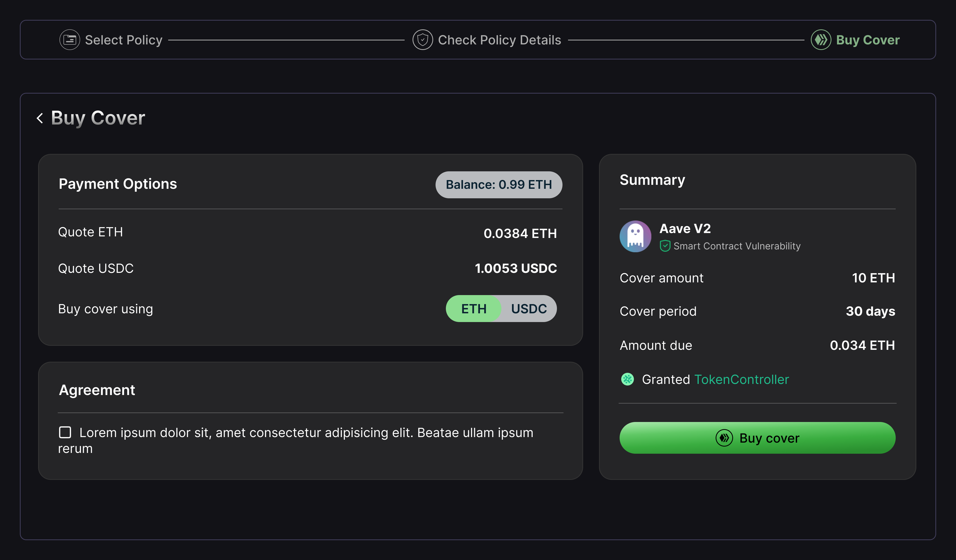This screenshot has height=560, width=956.
Task: Go to Check Policy Details step
Action: click(499, 40)
